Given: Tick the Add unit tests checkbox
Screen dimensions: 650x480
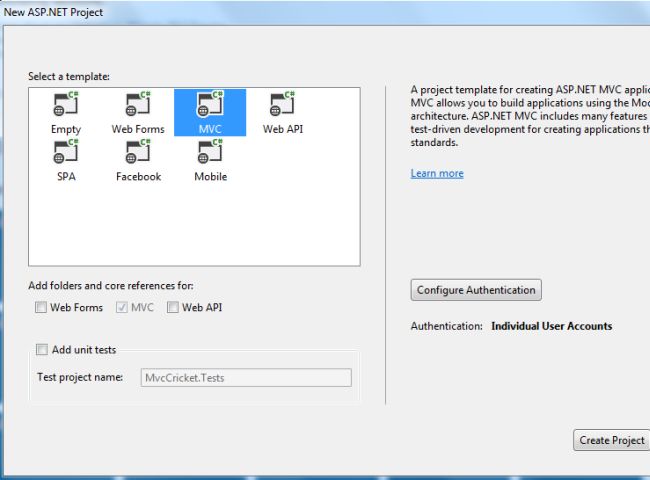Looking at the screenshot, I should (42, 349).
